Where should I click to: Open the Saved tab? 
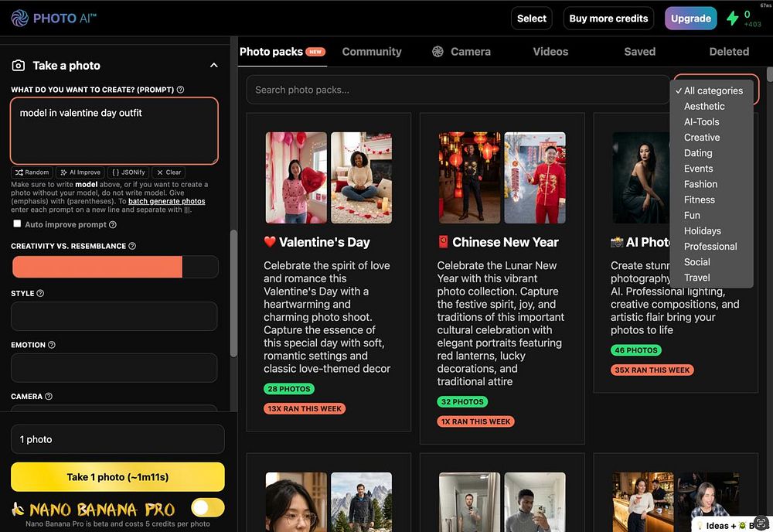click(x=640, y=51)
